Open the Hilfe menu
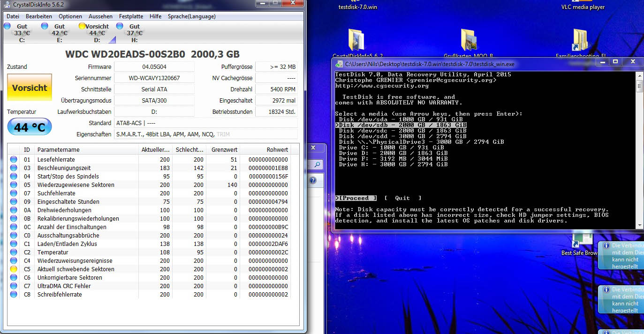The image size is (644, 334). coord(156,16)
